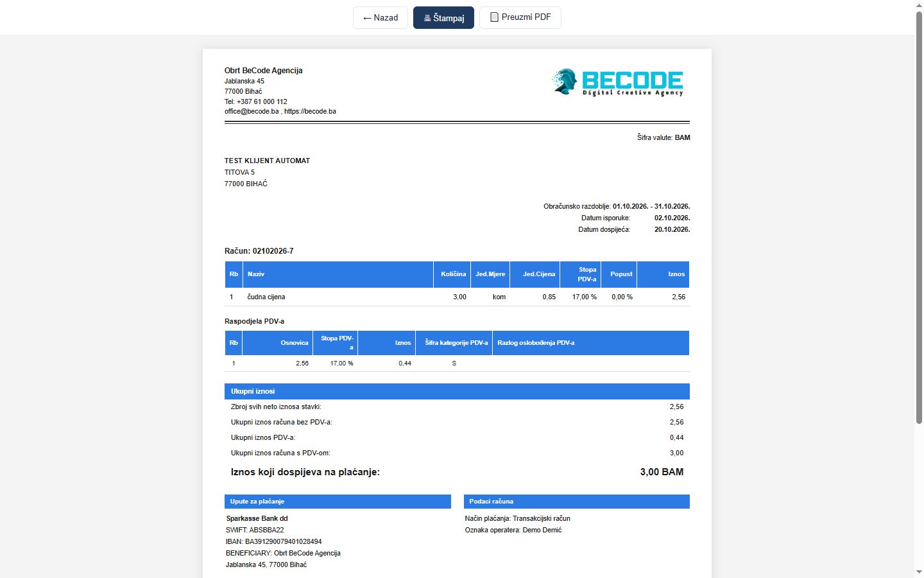This screenshot has height=578, width=924.
Task: Click the '0,00 %' discount value
Action: point(622,297)
